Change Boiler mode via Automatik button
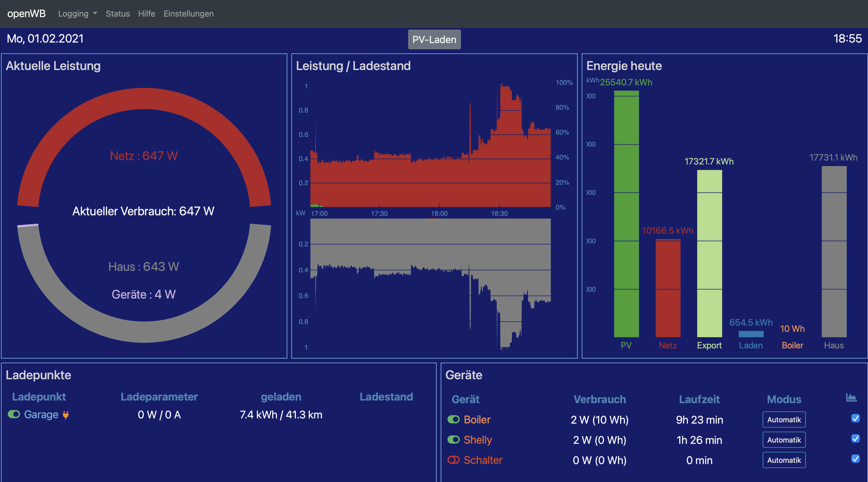The image size is (868, 482). pos(784,420)
